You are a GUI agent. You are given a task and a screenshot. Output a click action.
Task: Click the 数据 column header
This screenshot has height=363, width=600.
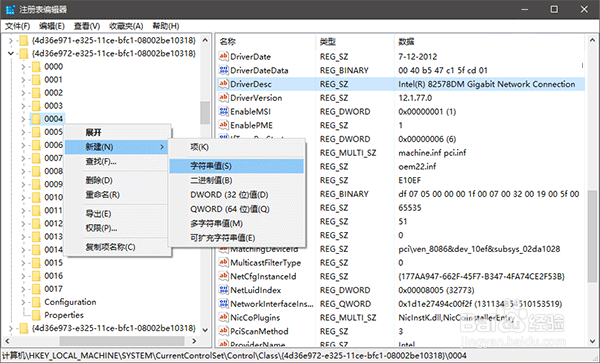tap(489, 42)
